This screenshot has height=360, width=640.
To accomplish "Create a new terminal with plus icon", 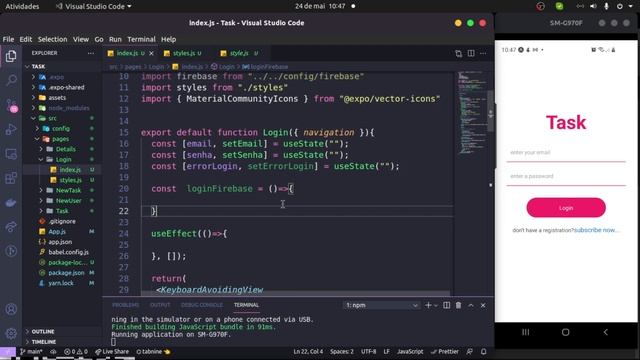I will (428, 305).
